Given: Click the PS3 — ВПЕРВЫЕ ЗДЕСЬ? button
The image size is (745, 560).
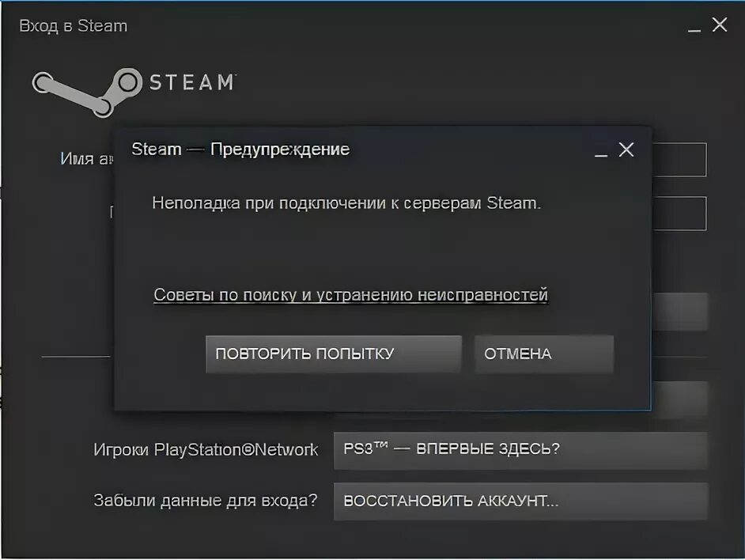Looking at the screenshot, I should (520, 450).
